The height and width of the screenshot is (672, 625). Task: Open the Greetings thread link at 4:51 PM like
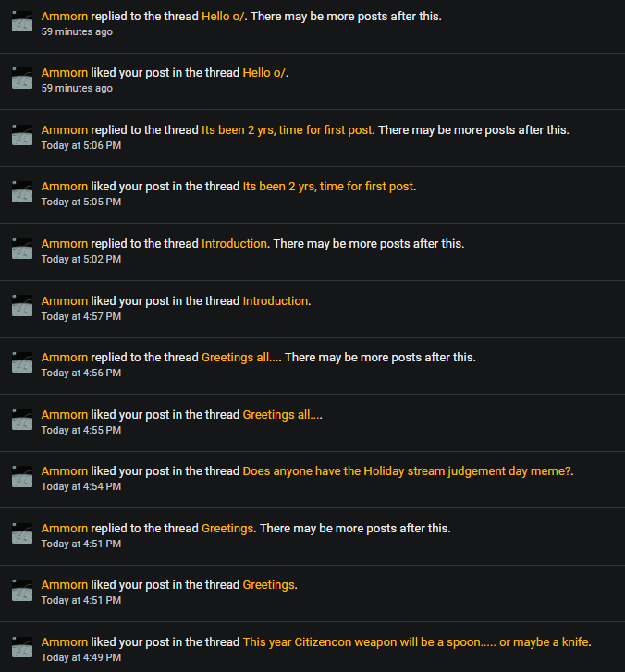pos(268,585)
